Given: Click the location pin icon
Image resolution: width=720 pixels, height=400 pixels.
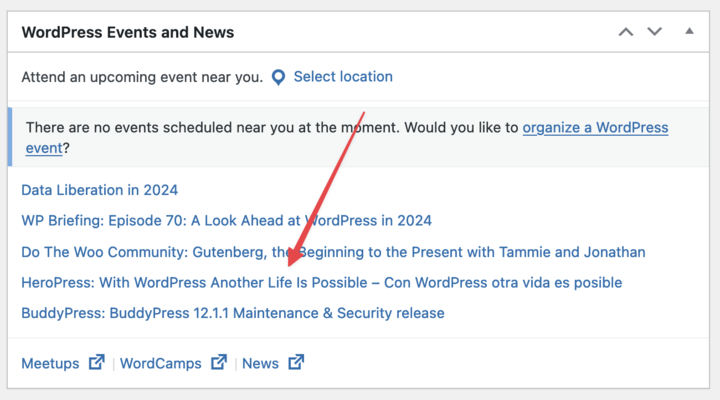Looking at the screenshot, I should click(x=278, y=77).
